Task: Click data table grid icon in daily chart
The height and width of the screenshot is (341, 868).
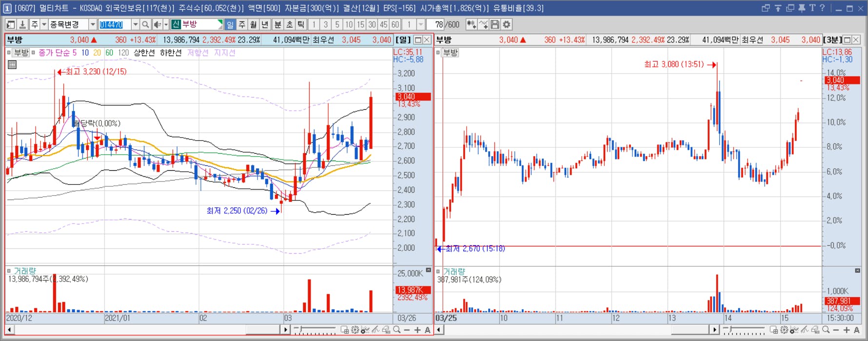Action: coord(12,64)
